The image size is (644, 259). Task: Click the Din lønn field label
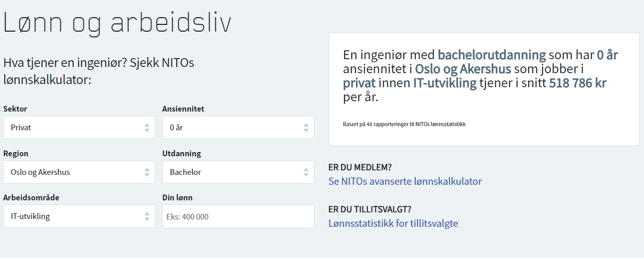(177, 198)
